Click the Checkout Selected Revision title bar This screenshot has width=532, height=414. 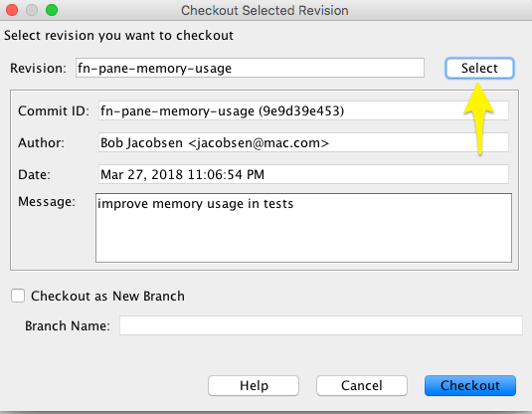265,11
